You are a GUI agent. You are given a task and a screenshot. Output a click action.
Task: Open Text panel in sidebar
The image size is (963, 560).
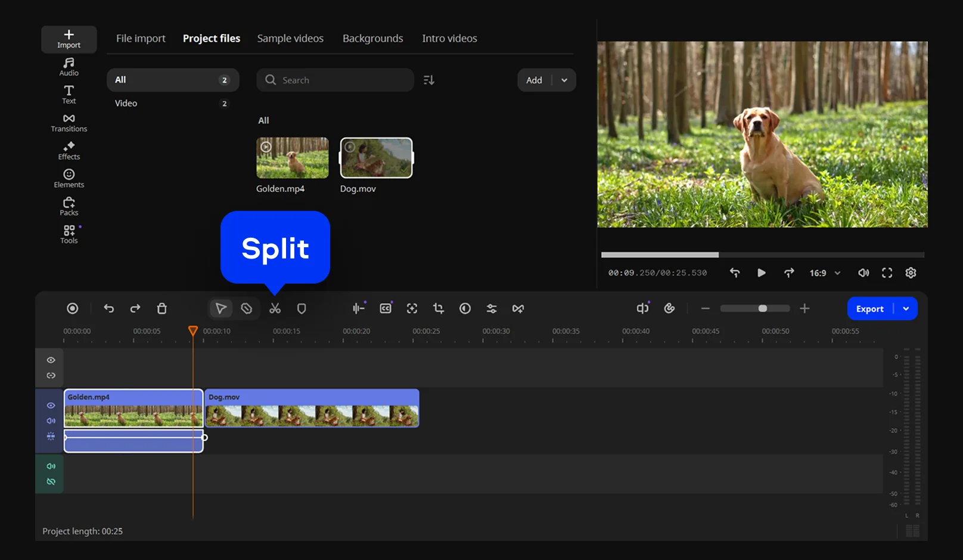(x=69, y=95)
